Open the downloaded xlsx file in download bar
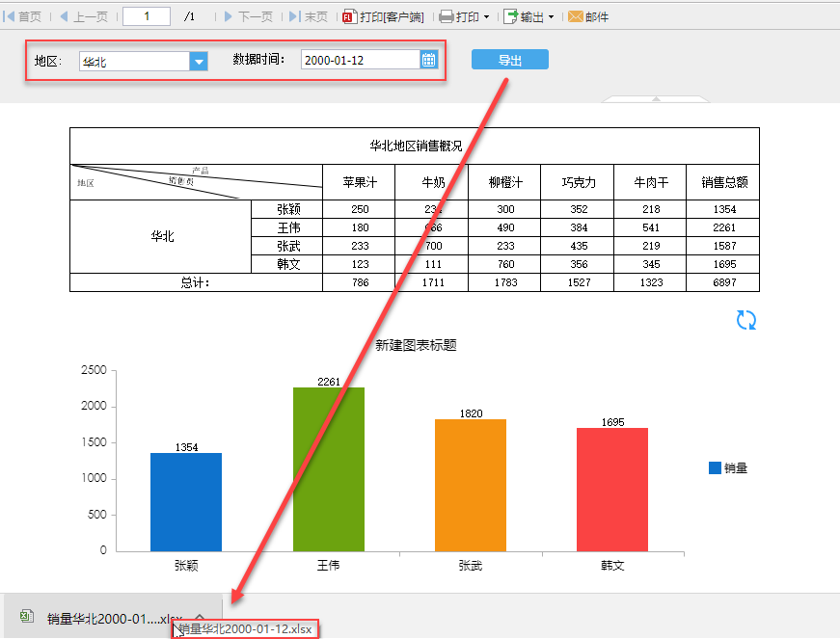840x639 pixels. [x=114, y=618]
